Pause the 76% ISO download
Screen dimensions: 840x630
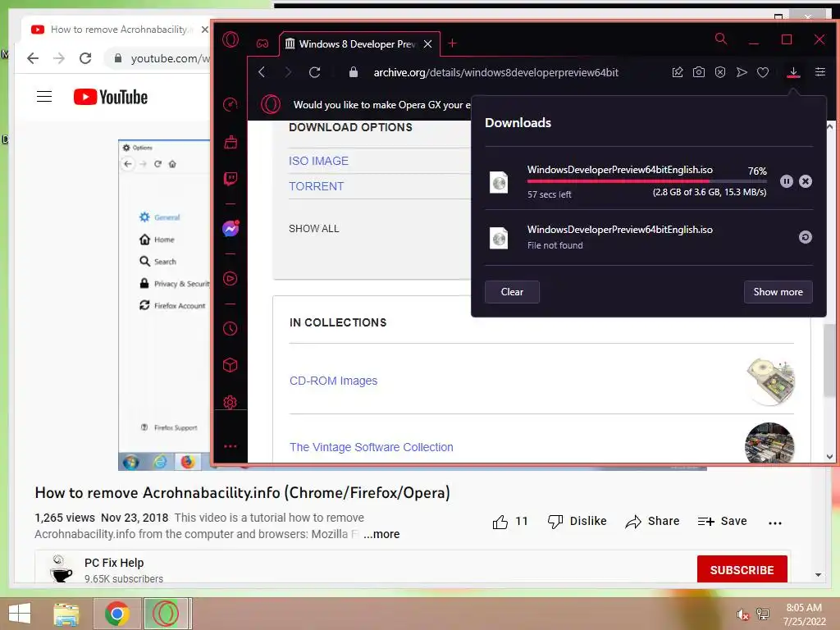click(786, 181)
